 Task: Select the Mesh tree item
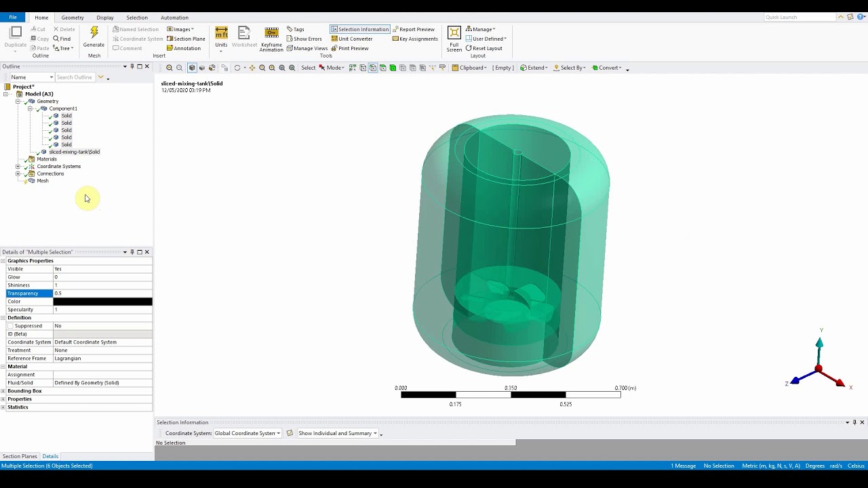(x=43, y=181)
